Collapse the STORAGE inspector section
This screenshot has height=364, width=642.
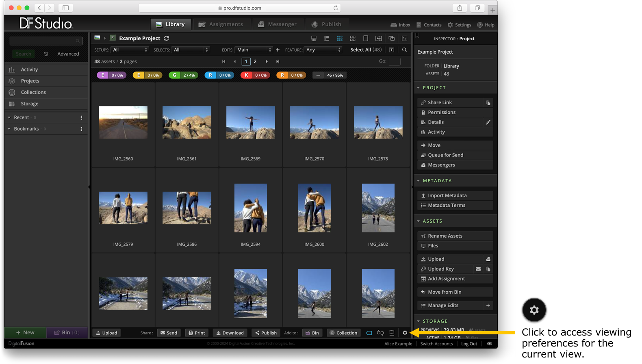419,321
